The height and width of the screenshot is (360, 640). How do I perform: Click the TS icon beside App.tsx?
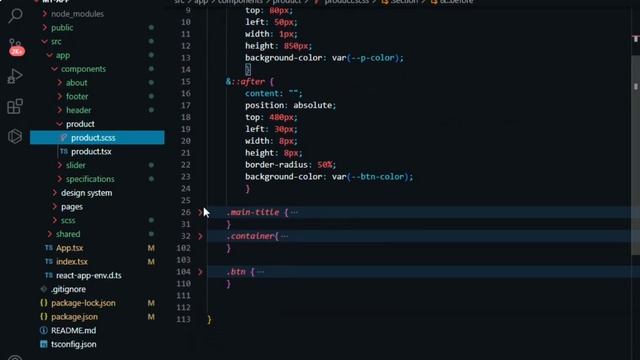(49, 248)
